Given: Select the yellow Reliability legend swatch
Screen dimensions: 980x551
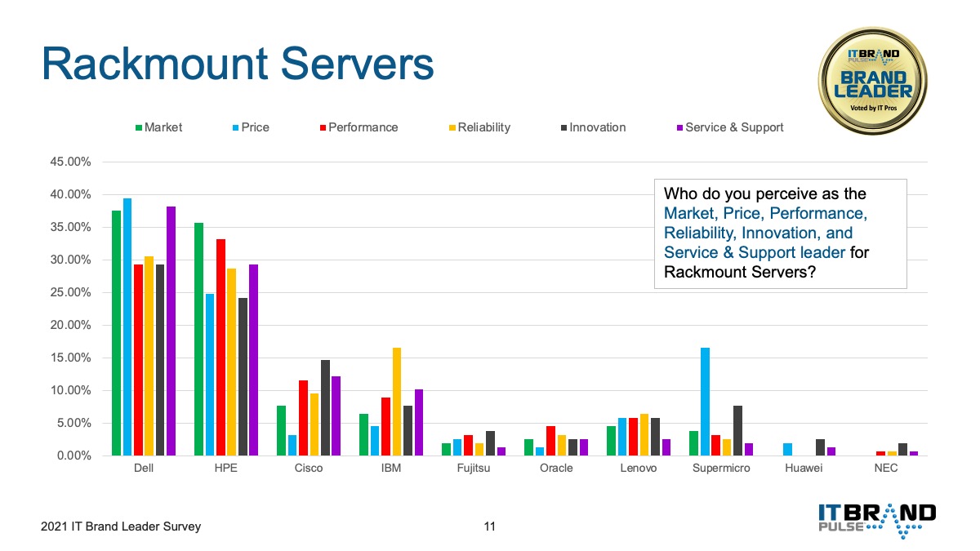Looking at the screenshot, I should click(x=452, y=127).
